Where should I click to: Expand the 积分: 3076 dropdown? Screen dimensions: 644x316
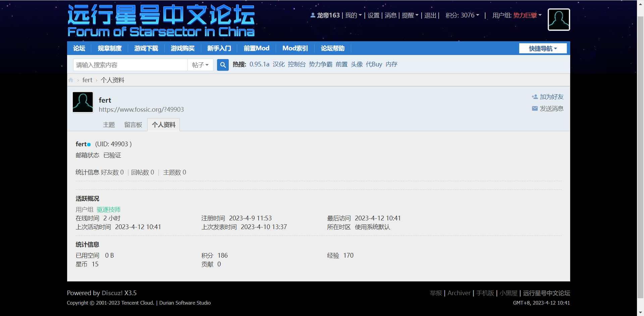(462, 15)
